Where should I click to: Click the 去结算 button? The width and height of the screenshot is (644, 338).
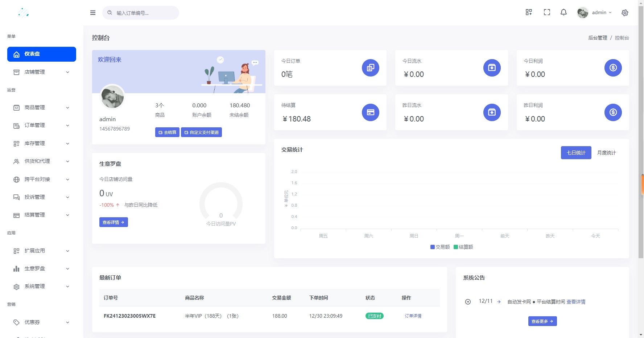point(167,132)
